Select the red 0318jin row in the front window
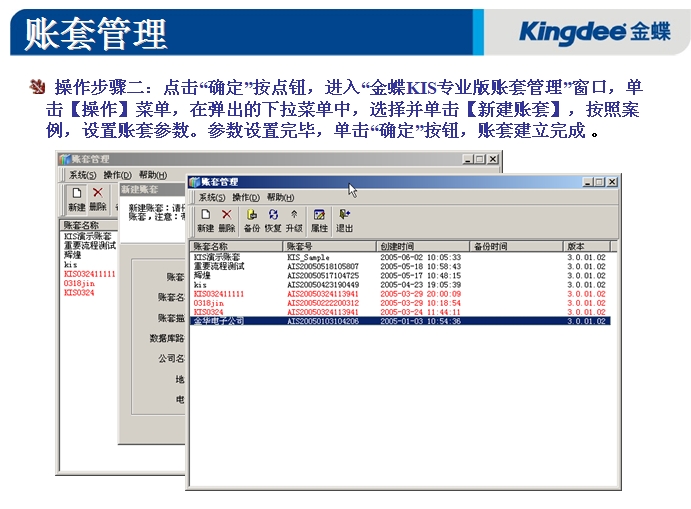The width and height of the screenshot is (691, 509). [x=400, y=303]
